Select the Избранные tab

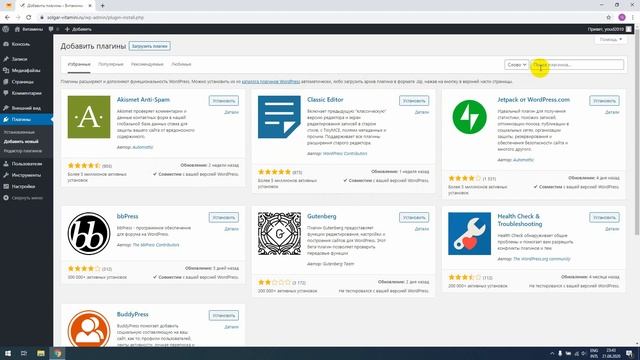(x=79, y=64)
